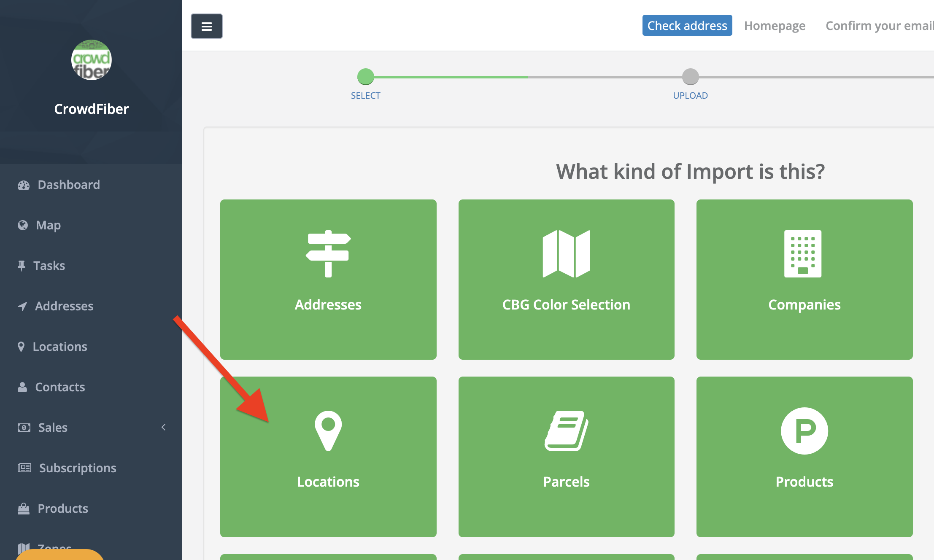Open Dashboard from the sidebar
This screenshot has width=934, height=560.
[68, 185]
